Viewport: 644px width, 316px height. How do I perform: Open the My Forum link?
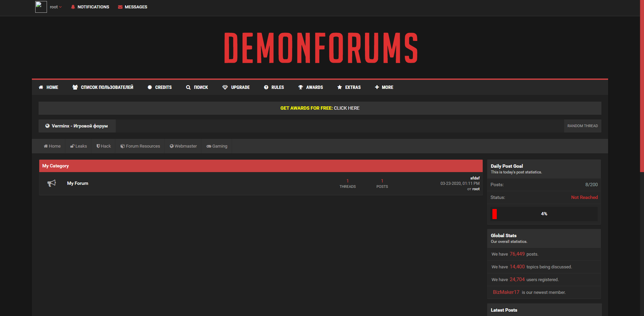point(77,183)
